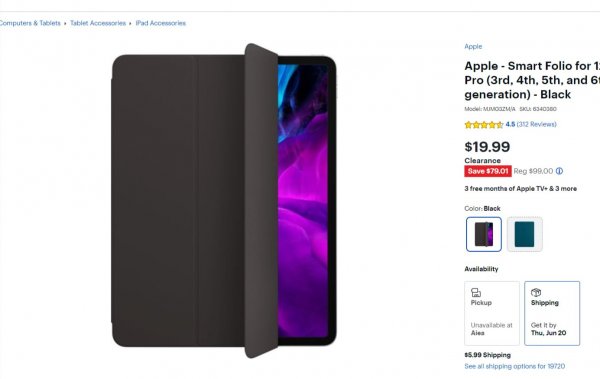Open Computers & Tablets breadcrumb
Screen dimensions: 600x379
tap(30, 23)
